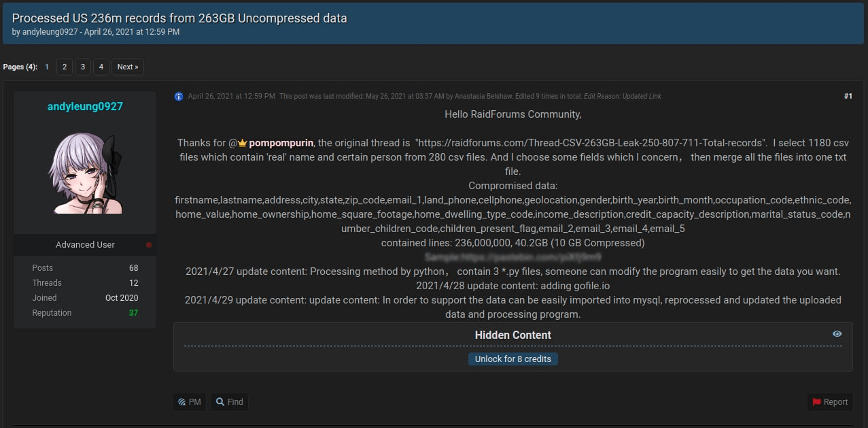Click the red online status dot
This screenshot has width=868, height=428.
(149, 245)
